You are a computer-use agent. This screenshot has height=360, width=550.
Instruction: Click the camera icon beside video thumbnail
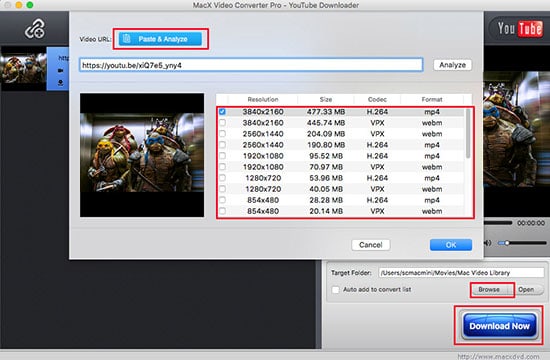(x=60, y=71)
